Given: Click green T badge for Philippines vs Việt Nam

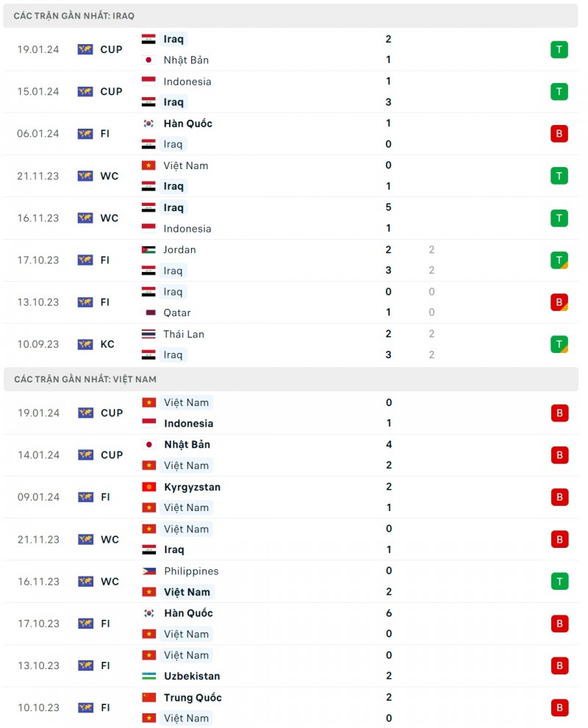Looking at the screenshot, I should pyautogui.click(x=559, y=582).
